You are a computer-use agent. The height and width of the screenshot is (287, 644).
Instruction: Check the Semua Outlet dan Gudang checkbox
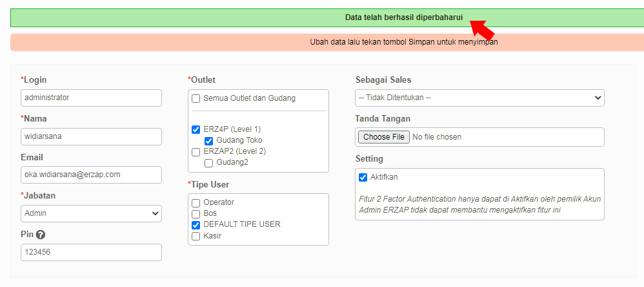click(196, 99)
